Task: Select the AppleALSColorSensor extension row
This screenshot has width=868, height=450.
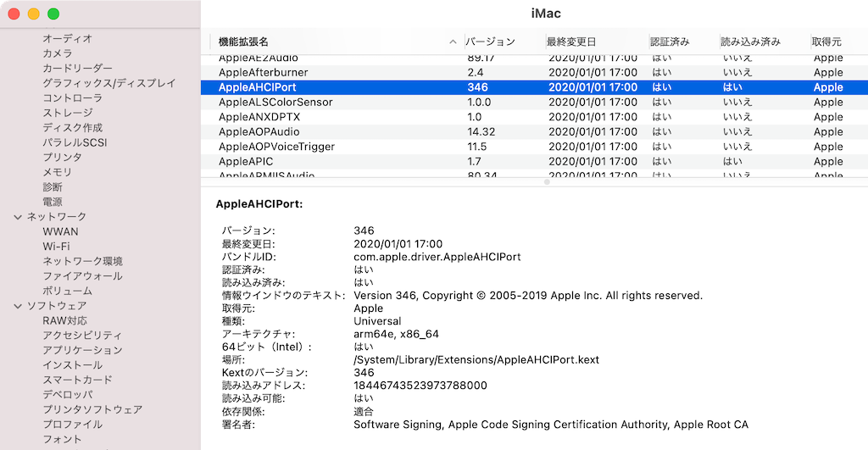Action: pyautogui.click(x=534, y=103)
